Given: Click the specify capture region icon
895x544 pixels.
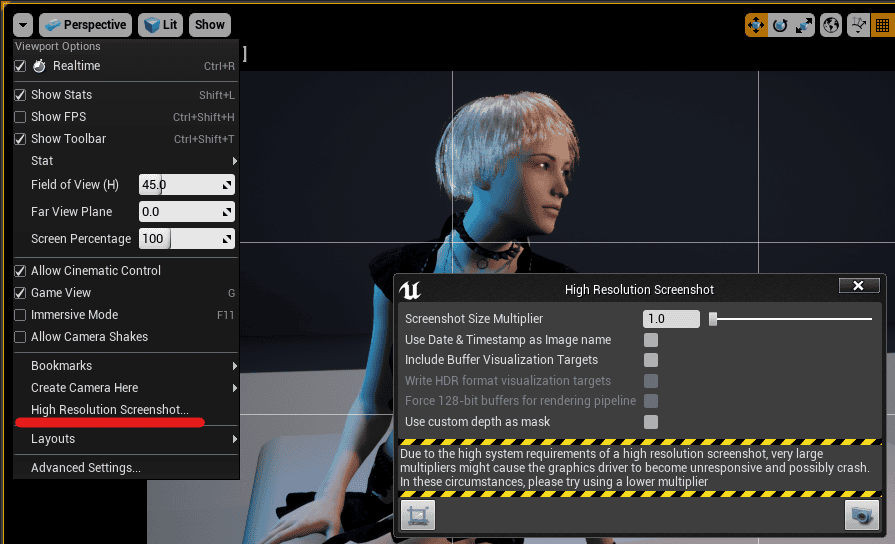Looking at the screenshot, I should point(418,515).
